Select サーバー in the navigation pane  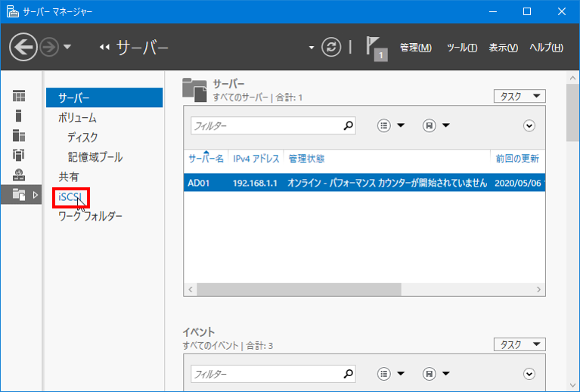point(104,97)
